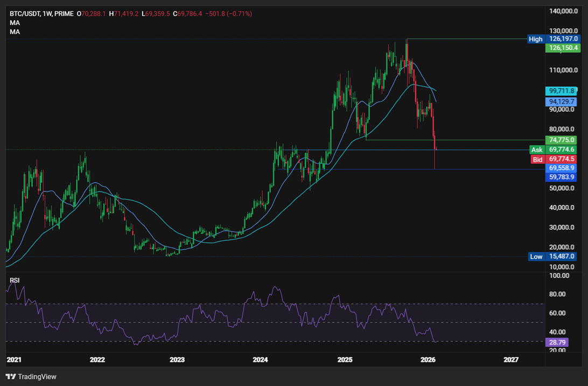
Task: Click the green 126,150.4 level label
Action: pos(562,48)
